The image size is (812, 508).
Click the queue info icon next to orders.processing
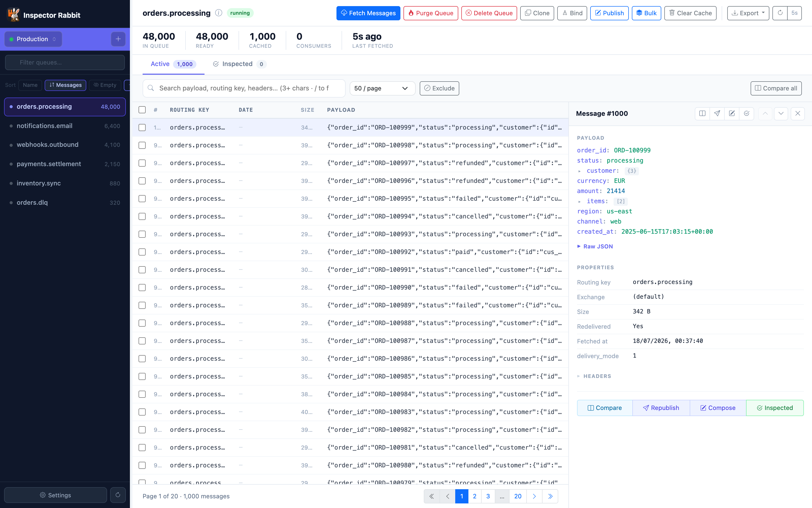click(218, 13)
